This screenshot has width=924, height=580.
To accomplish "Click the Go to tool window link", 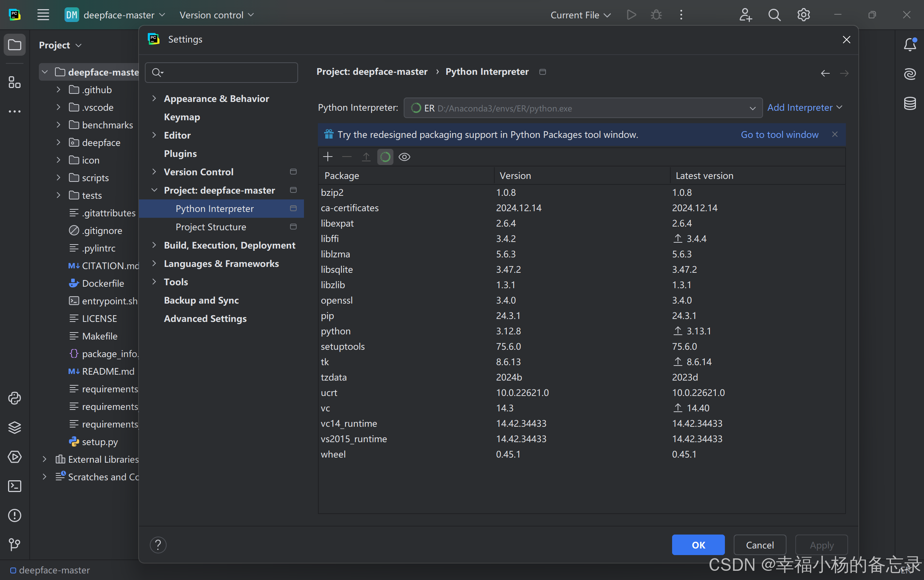I will (x=780, y=135).
